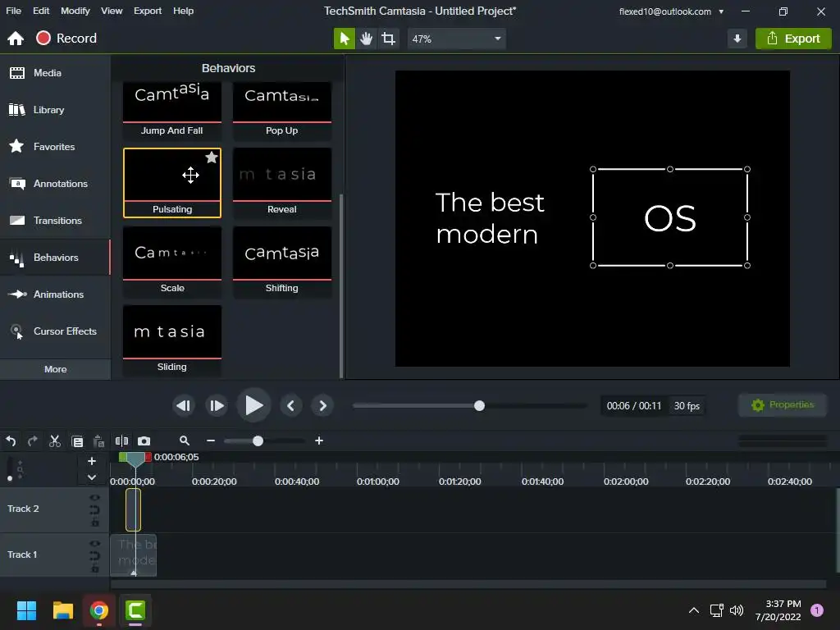Take a snapshot with the camera icon

click(x=144, y=441)
